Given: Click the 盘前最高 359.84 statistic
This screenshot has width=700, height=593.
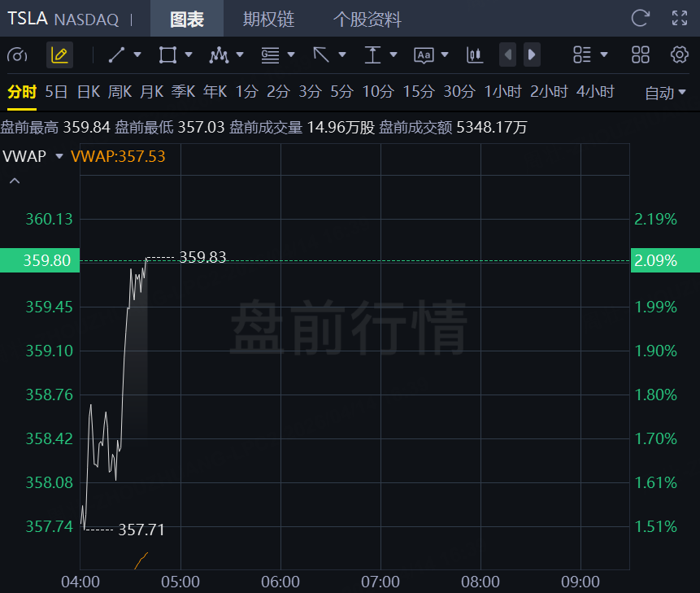Looking at the screenshot, I should pos(55,127).
